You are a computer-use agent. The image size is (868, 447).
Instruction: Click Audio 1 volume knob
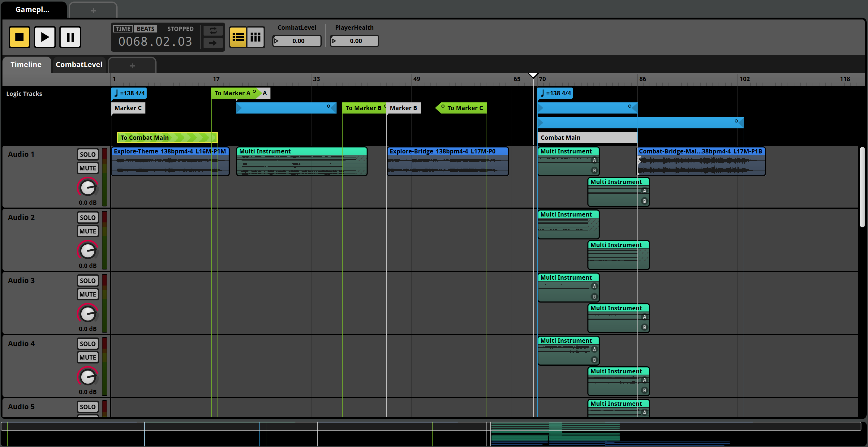click(88, 187)
